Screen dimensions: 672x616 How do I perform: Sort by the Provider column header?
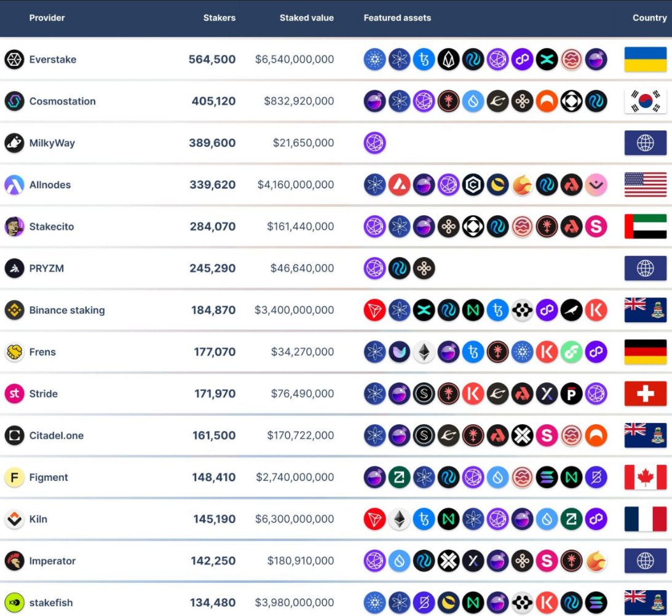point(47,18)
